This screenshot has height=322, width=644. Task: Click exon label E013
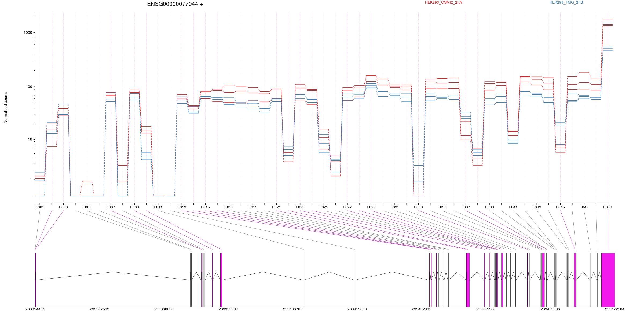(182, 207)
